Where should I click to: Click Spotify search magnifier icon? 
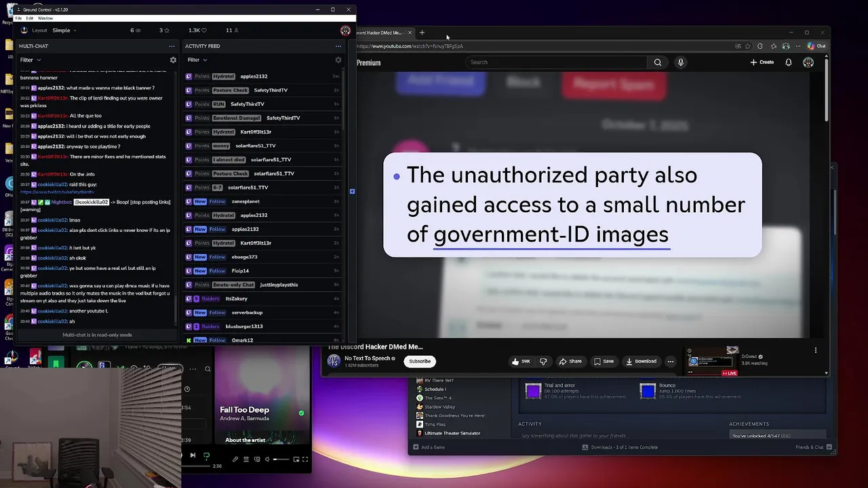pos(208,369)
